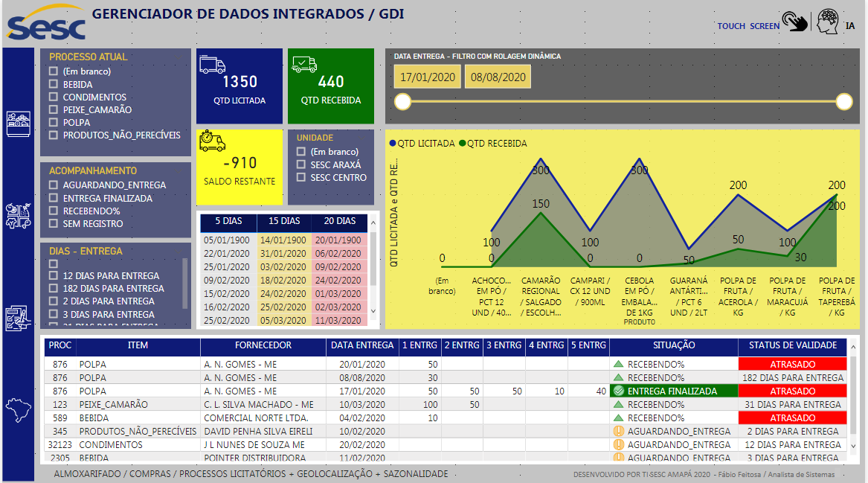868x483 pixels.
Task: Check the PEIXE_CAMARÃO process filter
Action: pyautogui.click(x=53, y=109)
